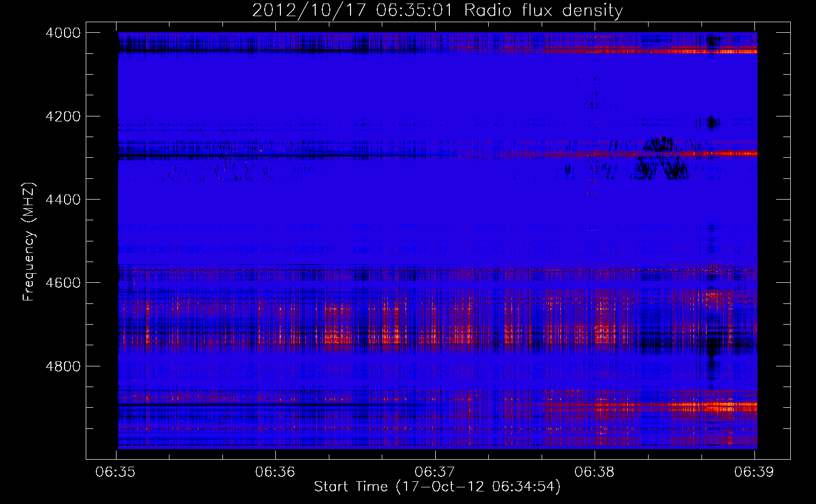Click the 4800 frequency tick label
Image resolution: width=816 pixels, height=504 pixels.
[63, 366]
